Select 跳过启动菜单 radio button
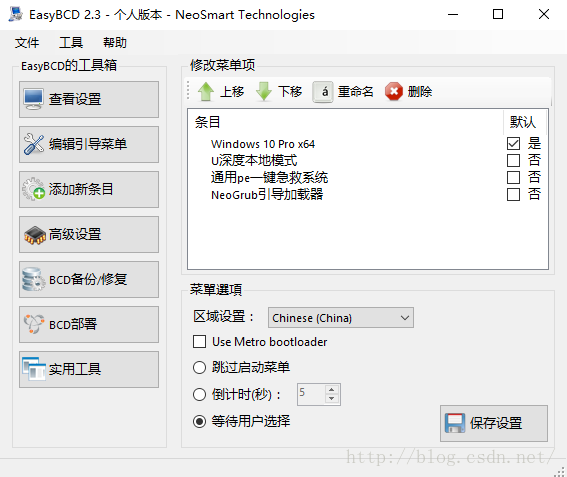567x477 pixels. [200, 367]
